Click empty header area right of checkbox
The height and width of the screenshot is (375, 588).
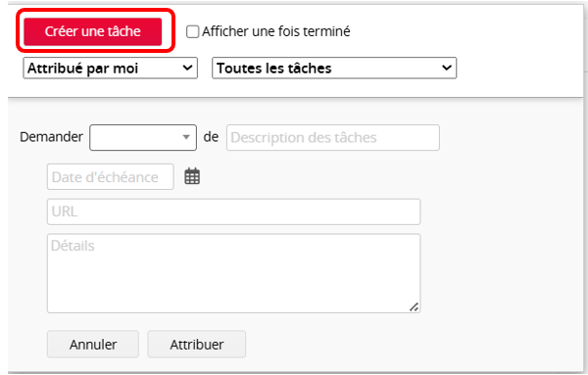point(465,31)
